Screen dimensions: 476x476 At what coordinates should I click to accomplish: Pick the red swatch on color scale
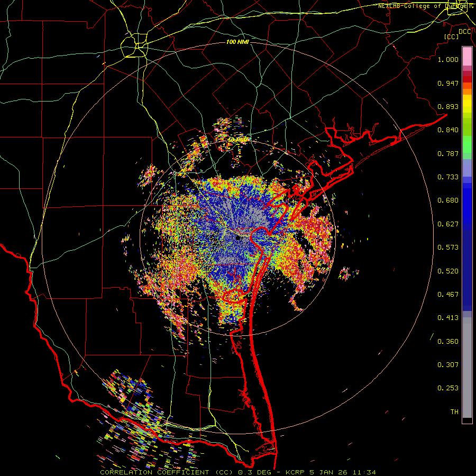tap(467, 79)
